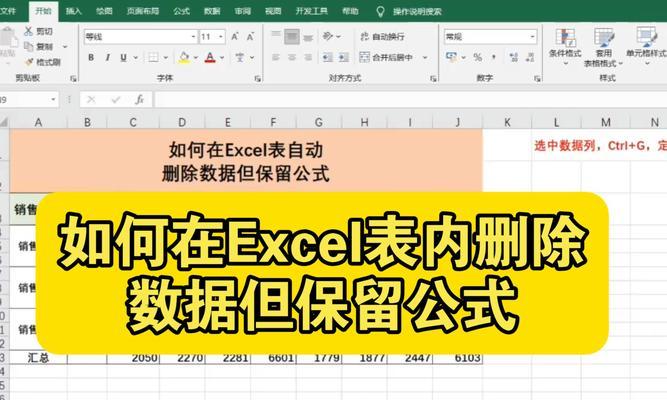Switch to the 页面布局 Page Layout tab

143,11
